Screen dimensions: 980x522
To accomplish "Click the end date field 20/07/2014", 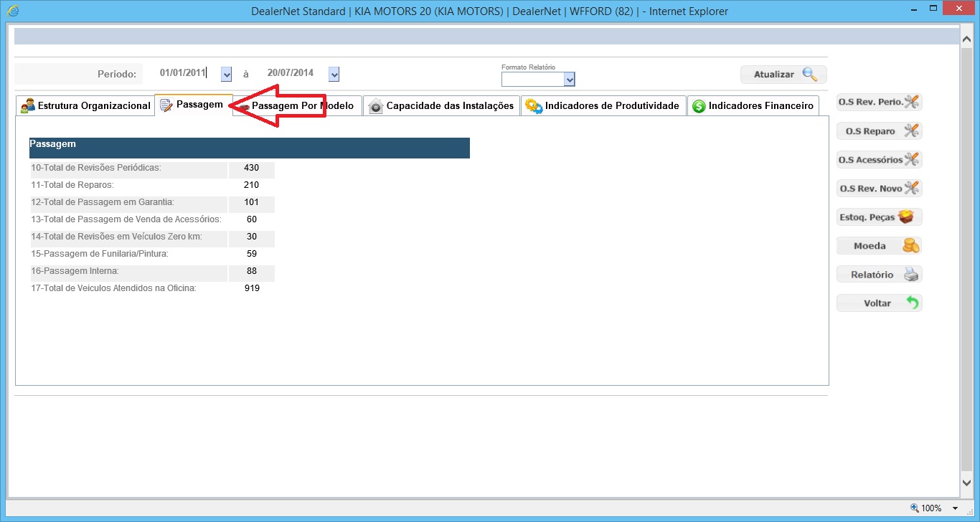I will [x=291, y=72].
